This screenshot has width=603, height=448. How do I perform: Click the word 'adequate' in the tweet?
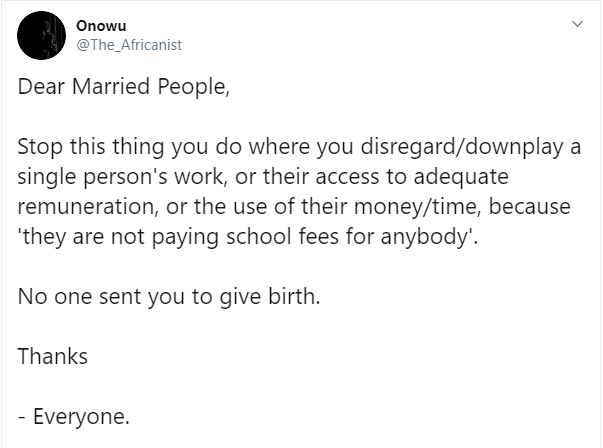tap(461, 177)
